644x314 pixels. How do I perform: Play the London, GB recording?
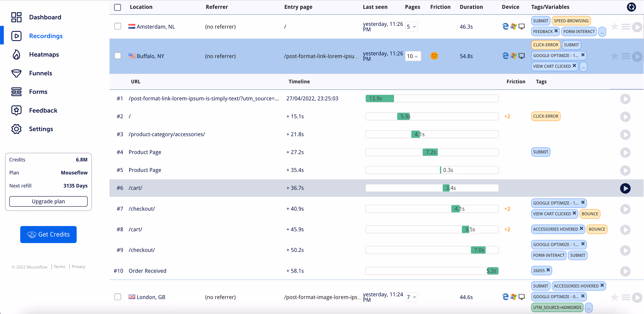[x=637, y=297]
